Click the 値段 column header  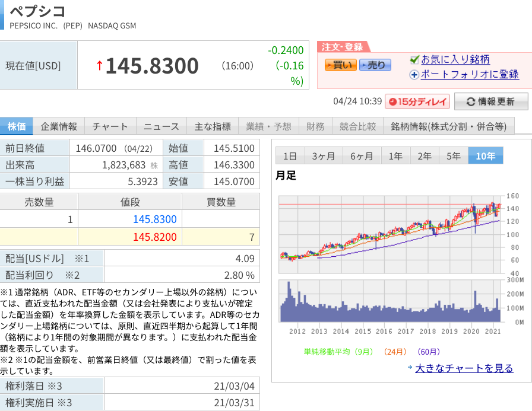click(130, 202)
